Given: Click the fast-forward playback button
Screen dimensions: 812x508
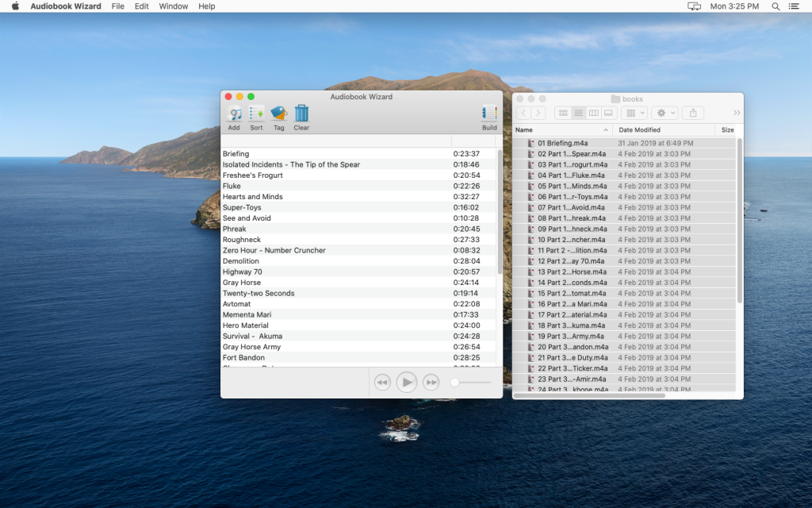Looking at the screenshot, I should 431,383.
